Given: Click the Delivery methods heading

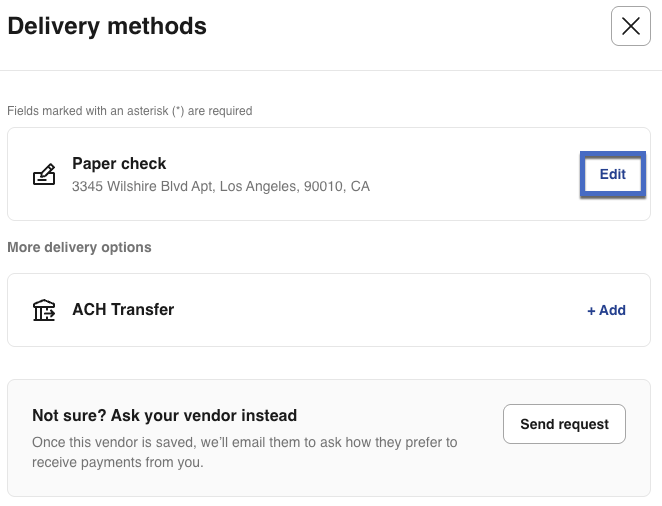Looking at the screenshot, I should click(107, 27).
